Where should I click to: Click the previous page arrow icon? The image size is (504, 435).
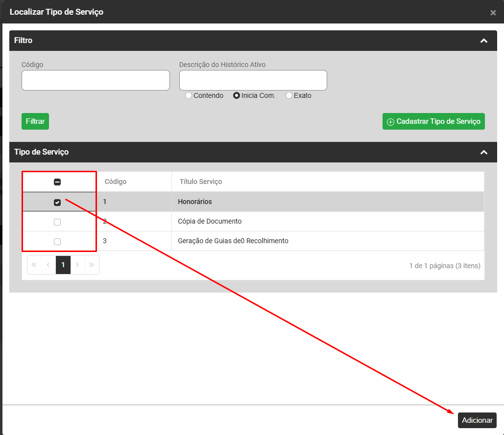click(x=48, y=265)
